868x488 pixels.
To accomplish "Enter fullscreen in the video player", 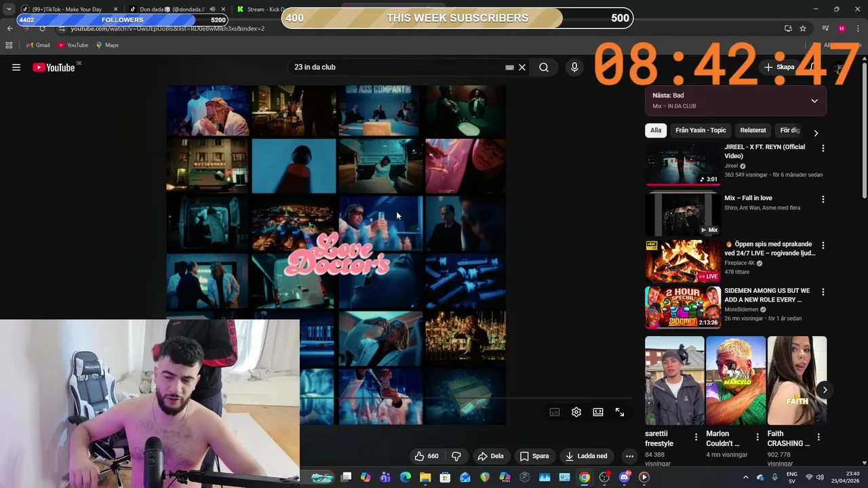I will tap(620, 412).
